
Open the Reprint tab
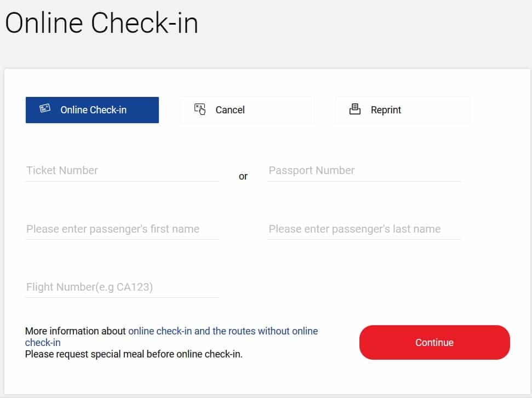point(402,110)
